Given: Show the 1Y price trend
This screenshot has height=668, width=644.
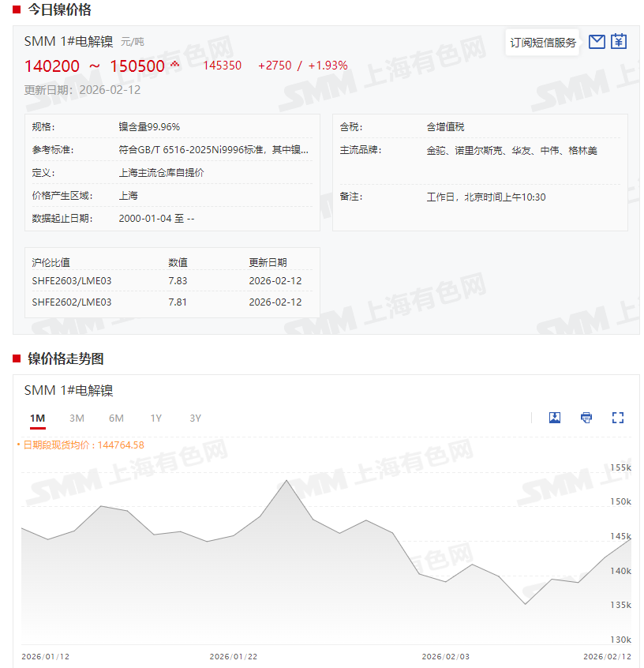Looking at the screenshot, I should 156,418.
